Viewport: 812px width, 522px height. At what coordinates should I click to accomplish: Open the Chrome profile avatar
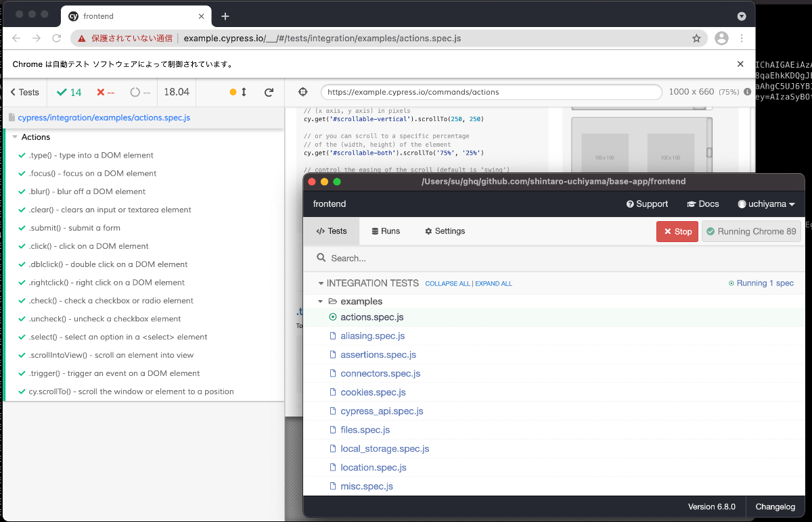[x=721, y=39]
